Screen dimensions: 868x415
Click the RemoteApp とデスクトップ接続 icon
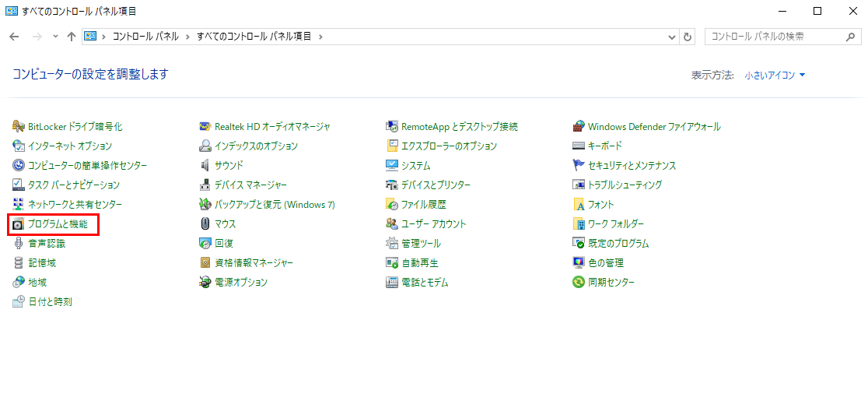[393, 127]
